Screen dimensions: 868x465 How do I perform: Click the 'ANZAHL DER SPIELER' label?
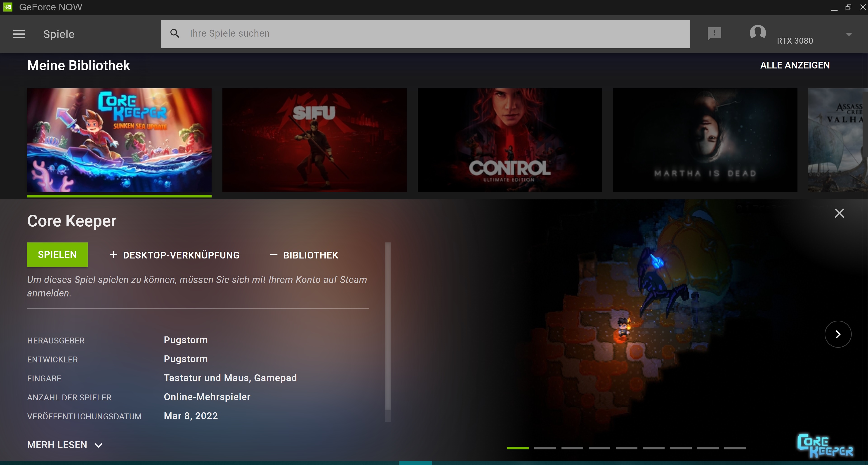point(69,397)
